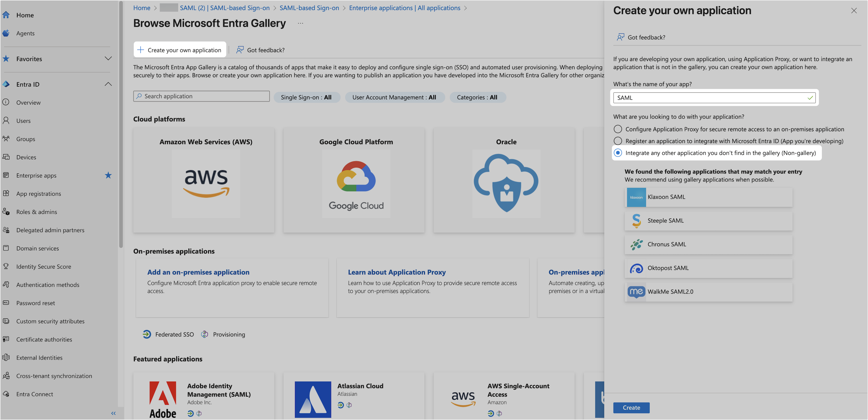Screen dimensions: 868x420
Task: Select Overview in the navigation menu
Action: click(x=28, y=102)
